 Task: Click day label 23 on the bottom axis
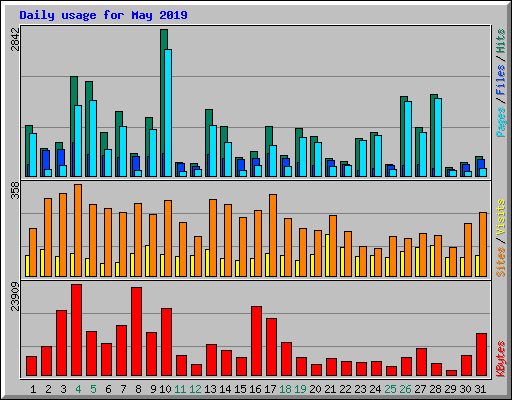[x=360, y=389]
